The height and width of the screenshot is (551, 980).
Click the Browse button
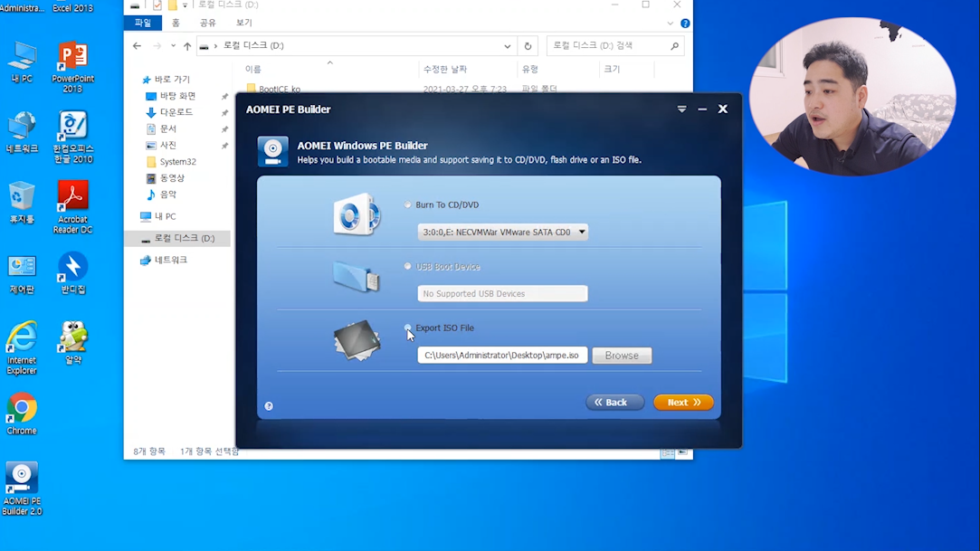[x=622, y=356]
